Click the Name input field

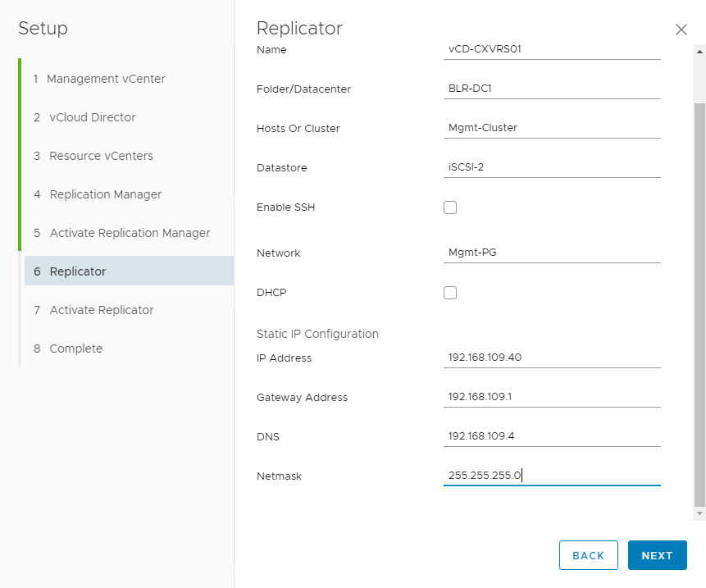click(551, 49)
